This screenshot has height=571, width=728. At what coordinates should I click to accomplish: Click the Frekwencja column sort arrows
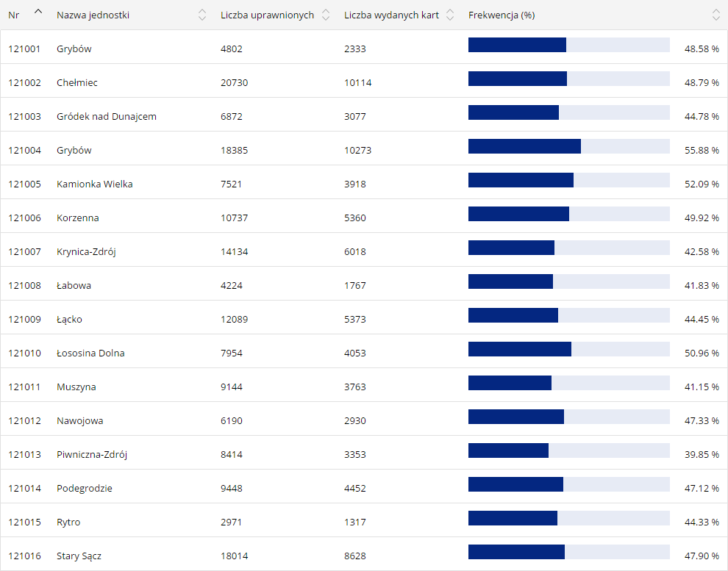click(716, 15)
